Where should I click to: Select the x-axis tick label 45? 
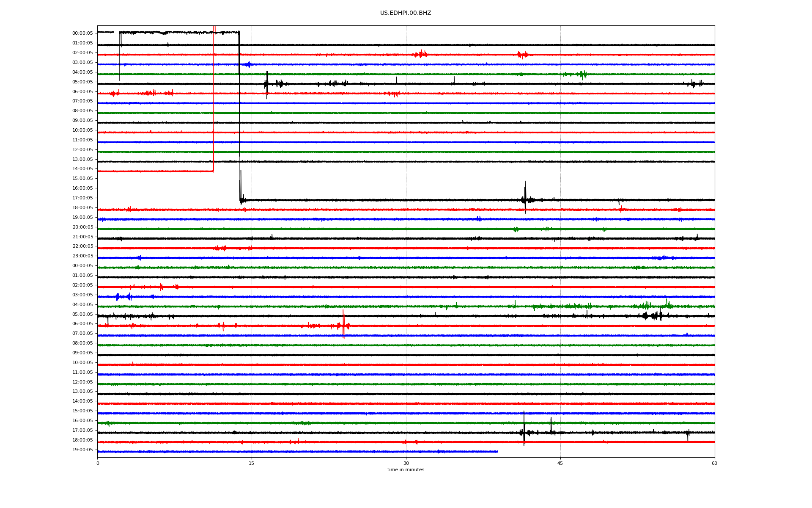click(x=560, y=463)
